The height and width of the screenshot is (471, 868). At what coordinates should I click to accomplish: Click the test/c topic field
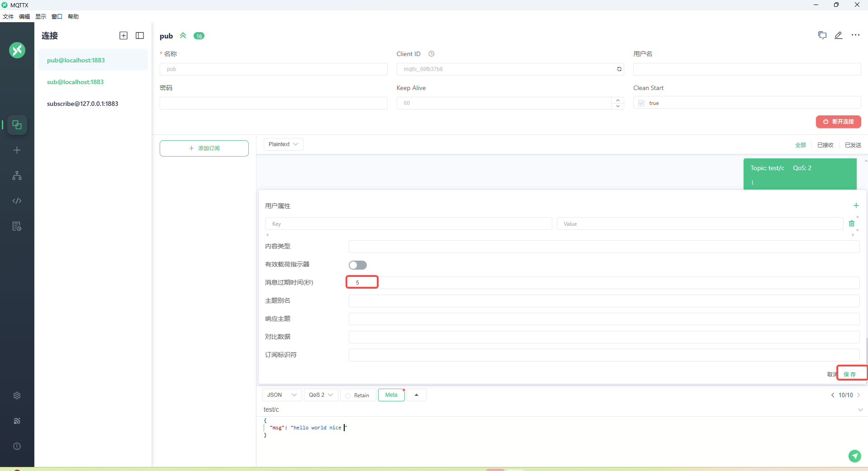(x=559, y=409)
